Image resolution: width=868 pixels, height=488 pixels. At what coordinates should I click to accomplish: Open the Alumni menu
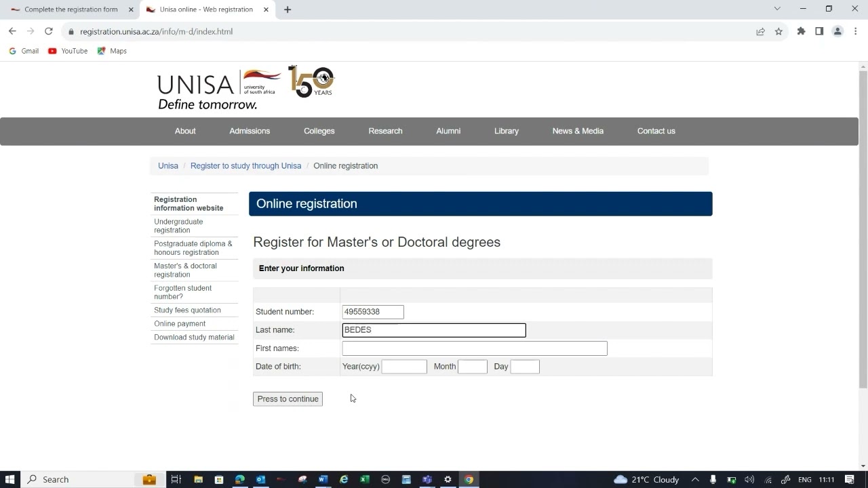(448, 131)
